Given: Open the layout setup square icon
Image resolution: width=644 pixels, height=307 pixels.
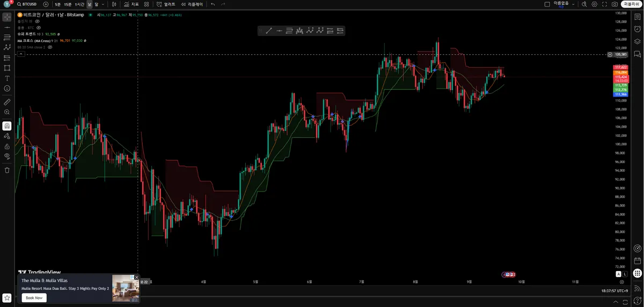Looking at the screenshot, I should coord(547,4).
